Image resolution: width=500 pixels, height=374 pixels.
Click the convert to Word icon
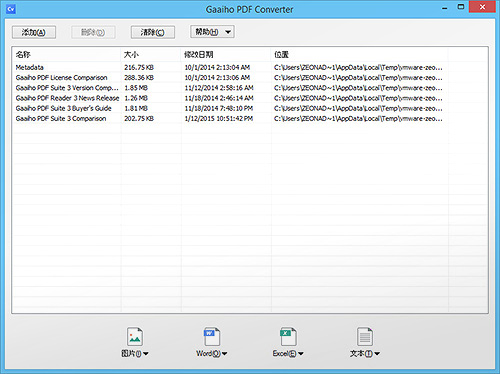click(212, 336)
